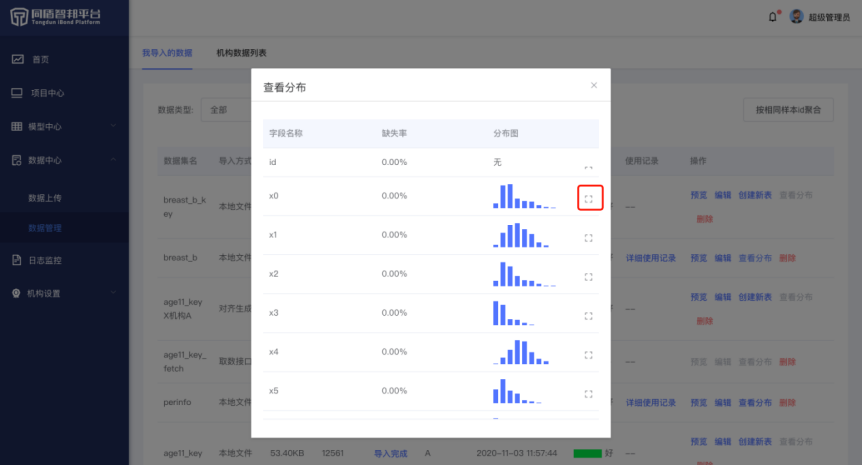Click the 按相同样本id聚合 button
Image resolution: width=862 pixels, height=465 pixels.
(x=788, y=110)
